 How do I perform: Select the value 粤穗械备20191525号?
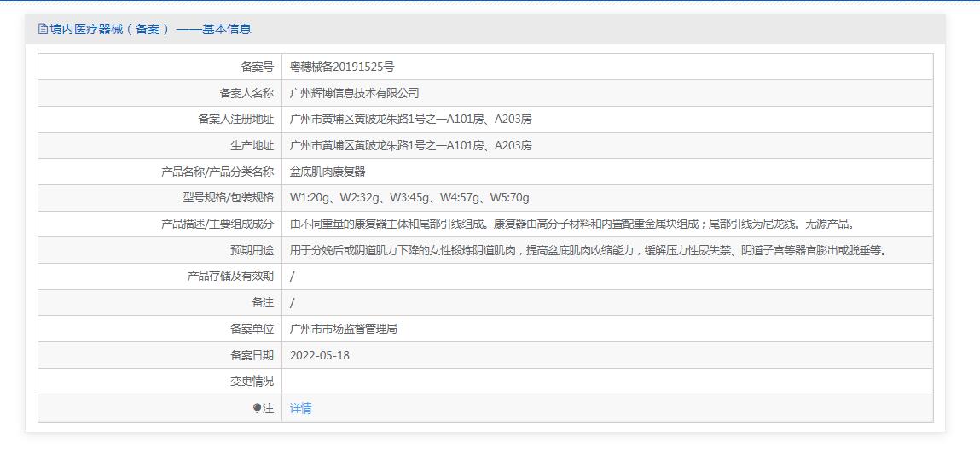pos(342,67)
